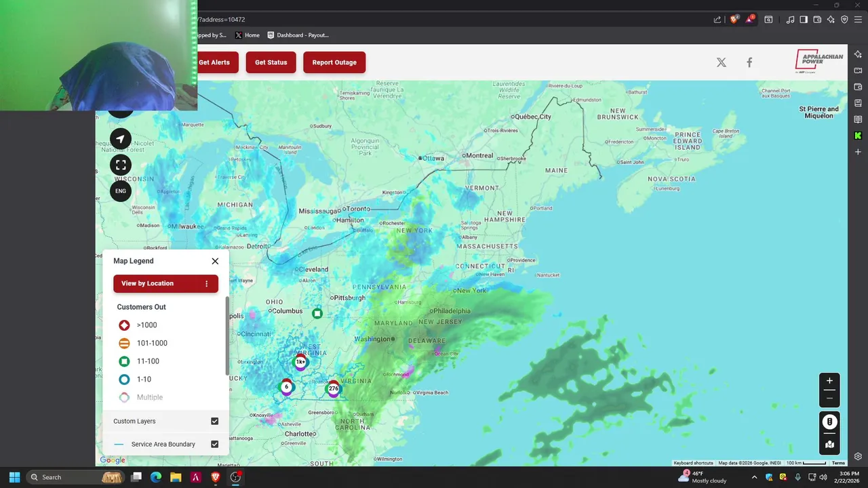Open the X (Twitter) social link

pos(722,62)
